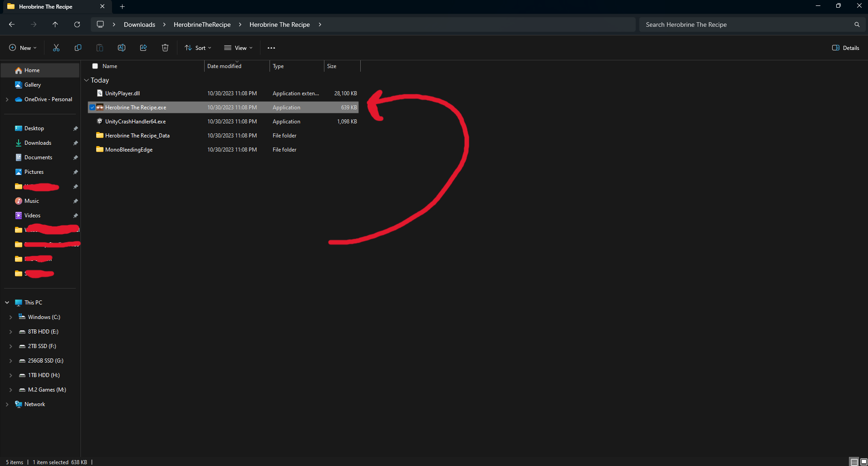The image size is (868, 466).
Task: Refresh the current folder view
Action: (77, 25)
